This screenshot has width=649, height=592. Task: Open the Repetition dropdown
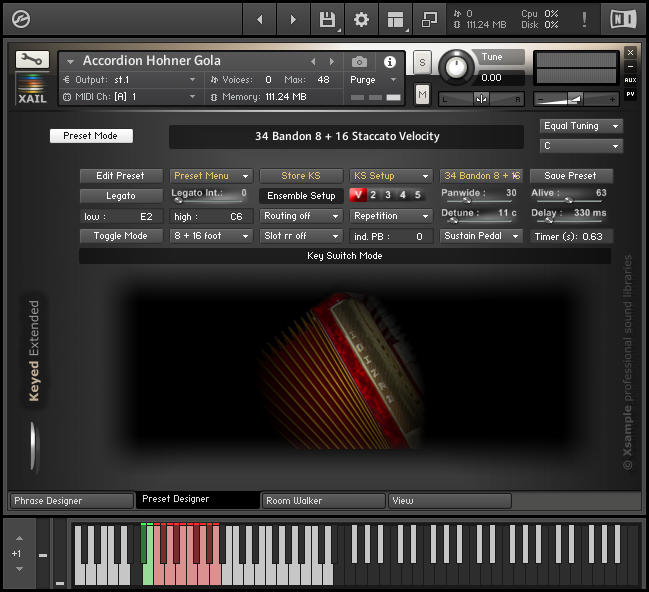(391, 216)
